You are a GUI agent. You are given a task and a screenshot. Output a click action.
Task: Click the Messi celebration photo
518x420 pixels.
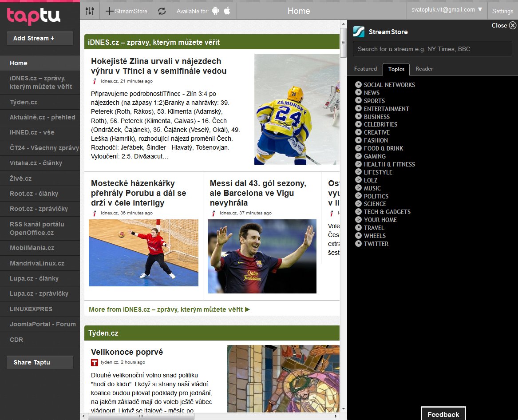click(262, 257)
